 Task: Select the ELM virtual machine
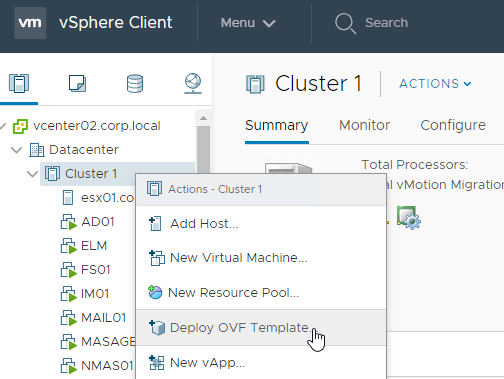click(94, 246)
